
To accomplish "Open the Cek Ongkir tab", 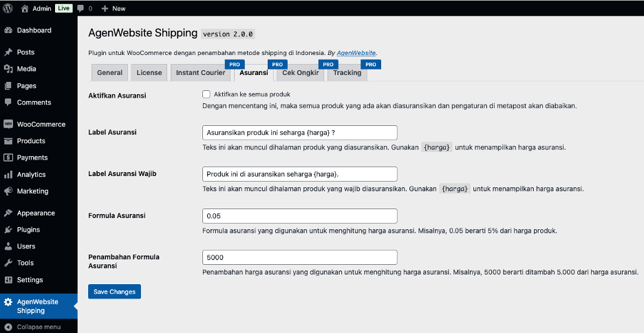I will coord(301,73).
